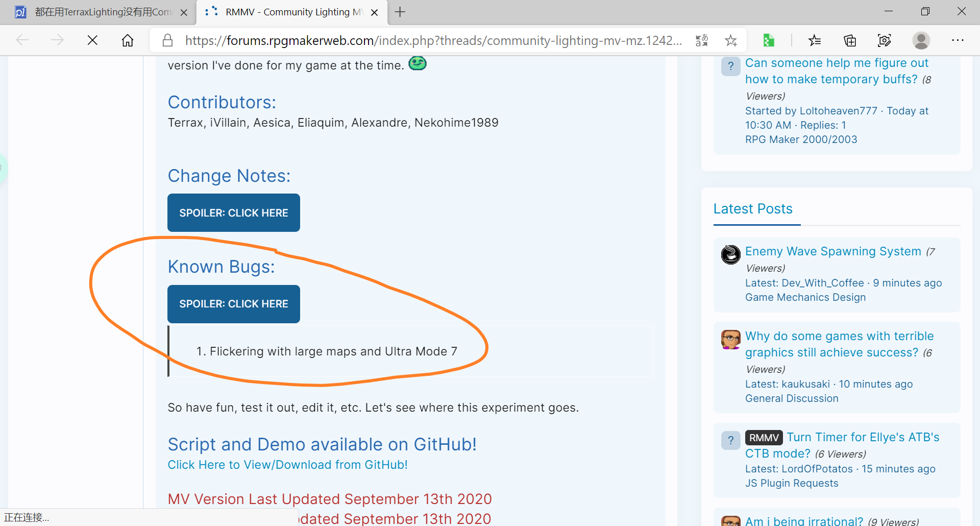The height and width of the screenshot is (526, 980).
Task: Switch to the TerraxLighting tab
Action: click(x=97, y=12)
